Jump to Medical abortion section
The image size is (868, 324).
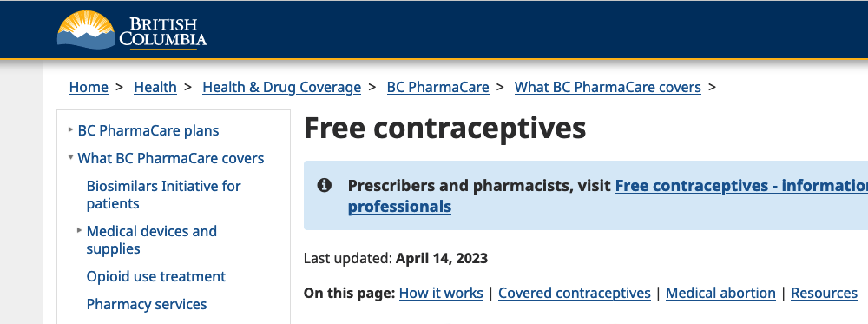(x=720, y=293)
